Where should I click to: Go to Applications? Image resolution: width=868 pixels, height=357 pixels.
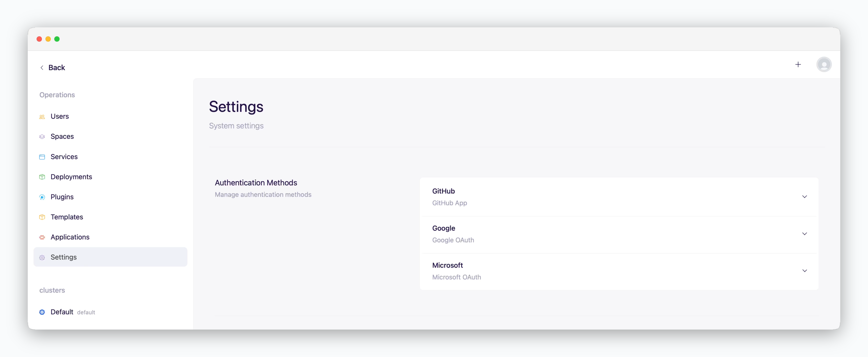tap(110, 237)
